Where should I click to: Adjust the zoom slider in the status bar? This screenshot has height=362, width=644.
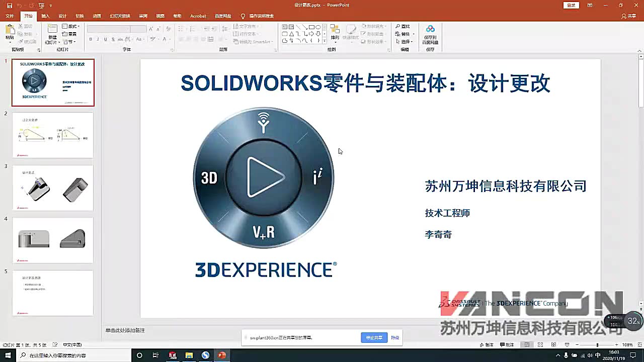pos(597,345)
